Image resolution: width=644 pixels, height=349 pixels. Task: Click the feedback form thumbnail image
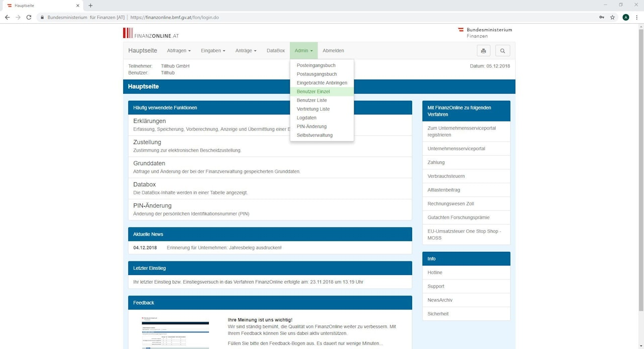176,332
